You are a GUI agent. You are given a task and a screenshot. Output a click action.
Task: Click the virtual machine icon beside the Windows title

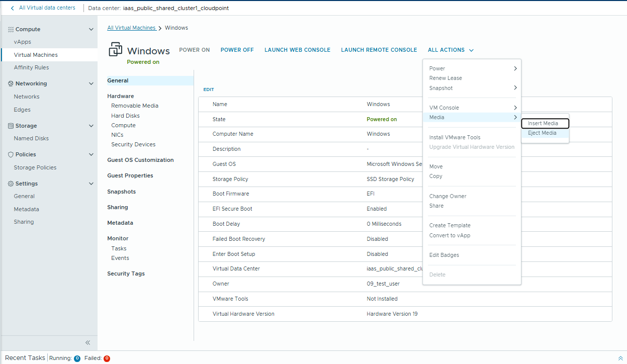point(115,50)
